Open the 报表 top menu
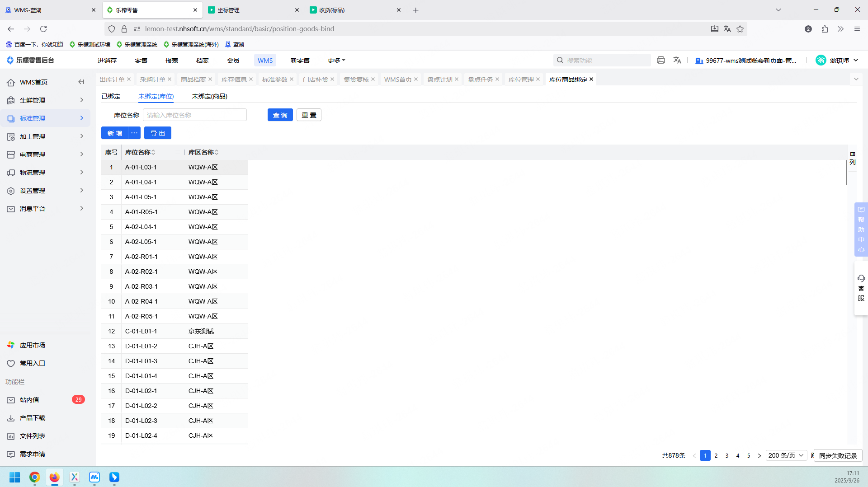The image size is (868, 487). [172, 60]
